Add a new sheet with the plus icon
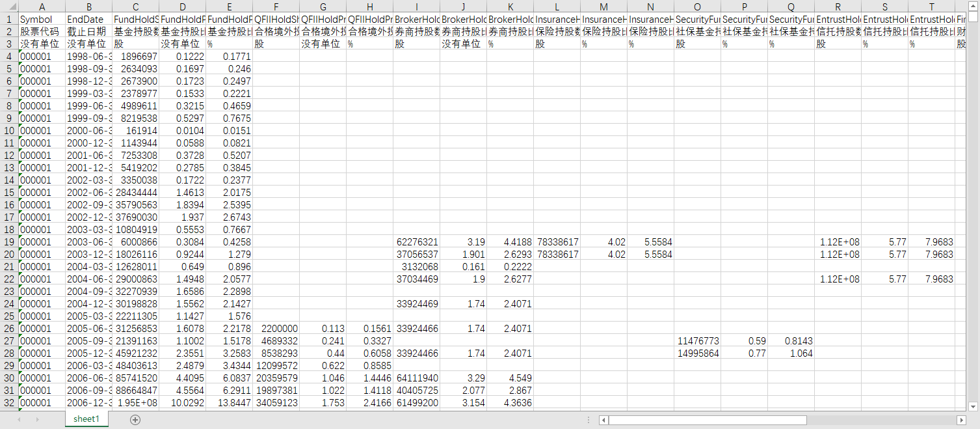This screenshot has width=980, height=429. coord(135,420)
